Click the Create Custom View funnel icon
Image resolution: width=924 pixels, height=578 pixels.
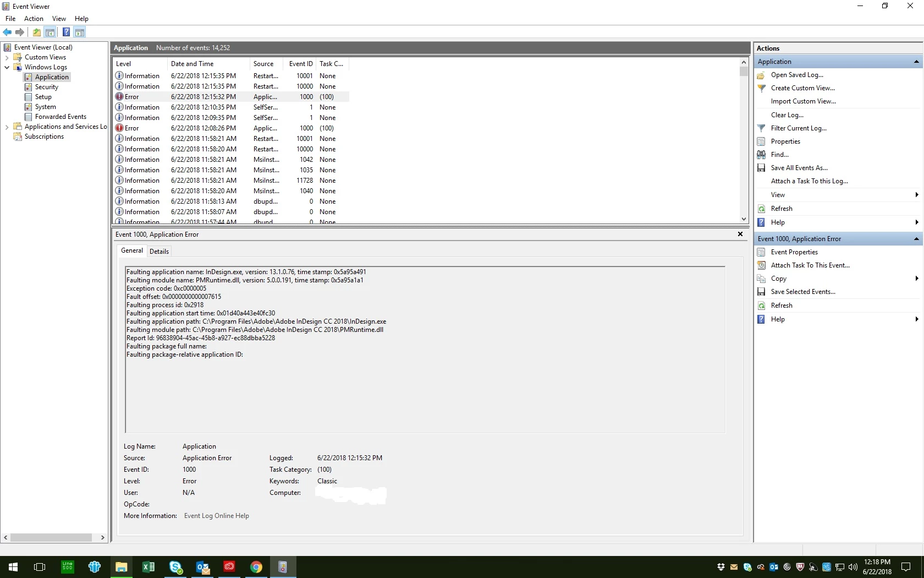click(x=761, y=88)
